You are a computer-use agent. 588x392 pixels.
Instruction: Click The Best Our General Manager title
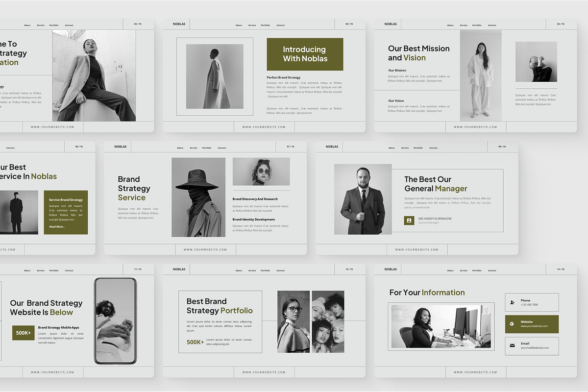tap(436, 184)
